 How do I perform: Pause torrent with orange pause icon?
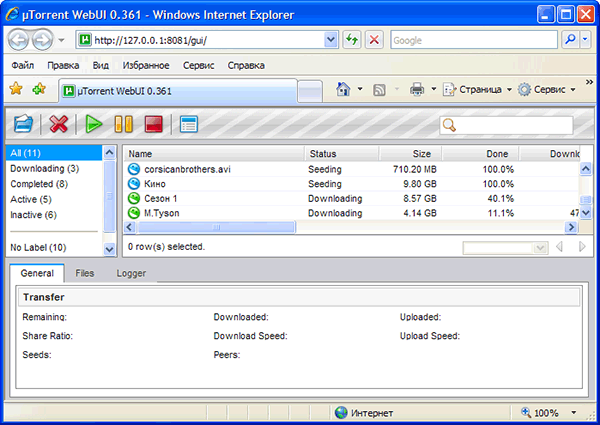pos(124,124)
